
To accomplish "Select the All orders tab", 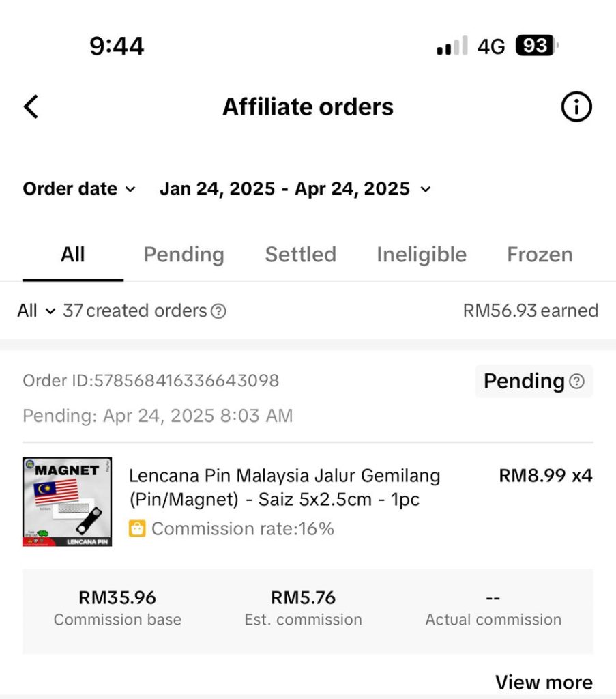I will point(72,255).
